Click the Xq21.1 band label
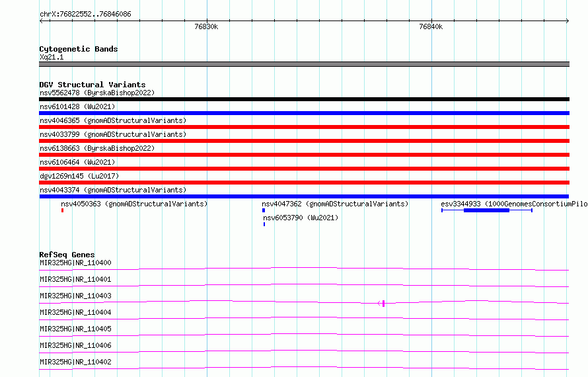 (x=52, y=57)
